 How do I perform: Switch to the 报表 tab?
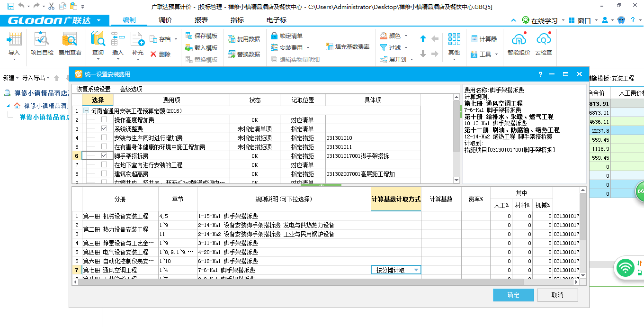tap(201, 20)
